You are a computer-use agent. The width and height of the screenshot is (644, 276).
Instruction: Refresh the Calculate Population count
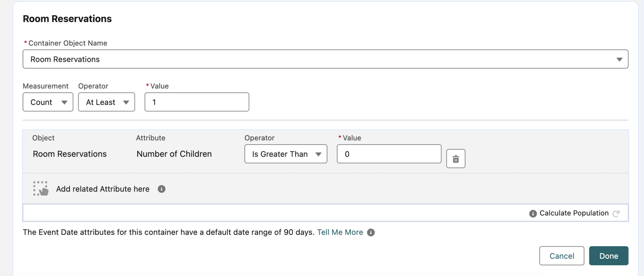pyautogui.click(x=616, y=213)
